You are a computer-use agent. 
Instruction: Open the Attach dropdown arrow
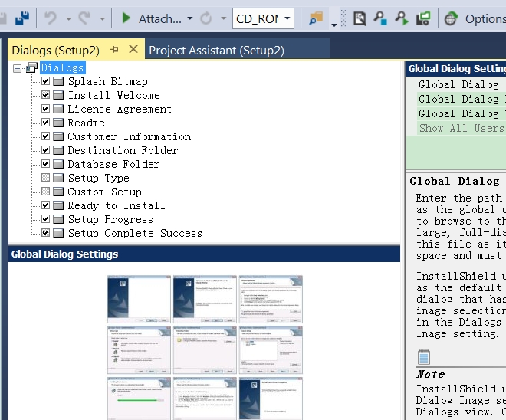point(190,18)
